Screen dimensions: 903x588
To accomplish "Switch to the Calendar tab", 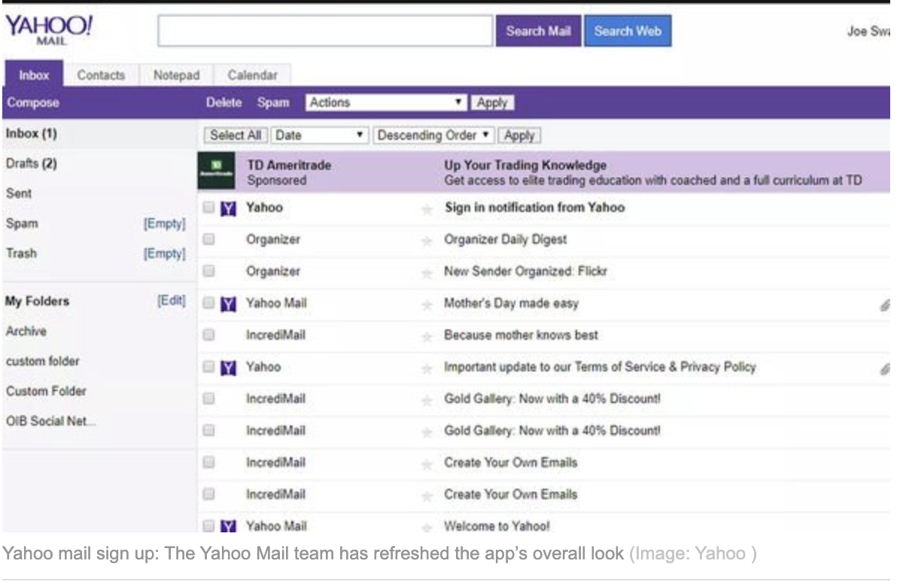I will 253,75.
